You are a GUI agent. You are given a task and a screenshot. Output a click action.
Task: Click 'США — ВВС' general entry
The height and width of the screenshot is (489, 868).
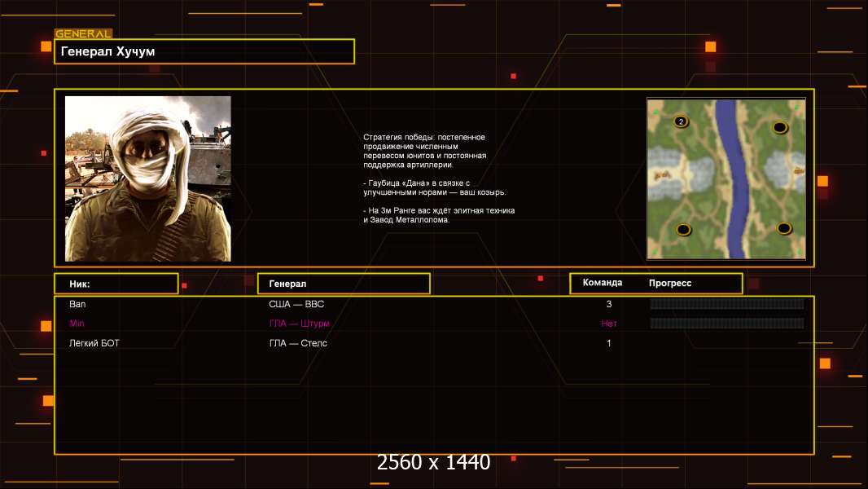pos(296,304)
